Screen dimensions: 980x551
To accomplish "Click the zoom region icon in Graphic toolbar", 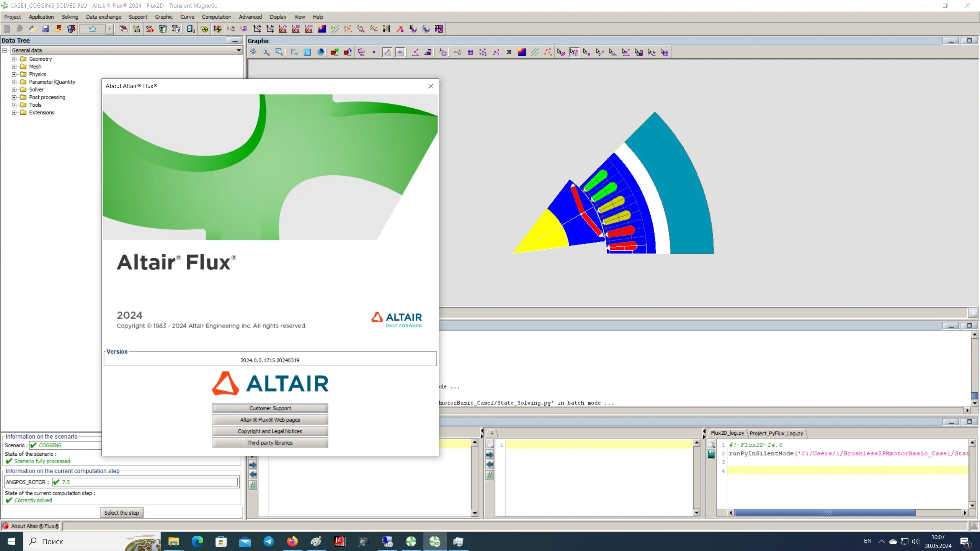I will pos(279,52).
